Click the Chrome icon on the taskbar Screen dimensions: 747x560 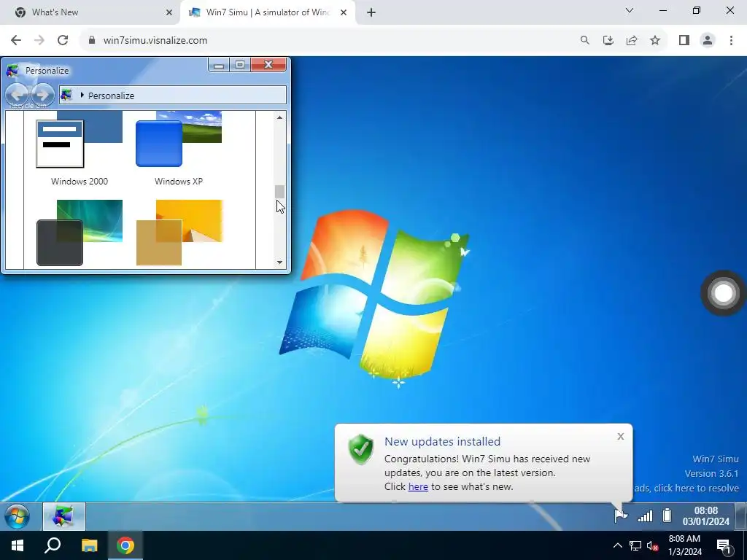[125, 545]
